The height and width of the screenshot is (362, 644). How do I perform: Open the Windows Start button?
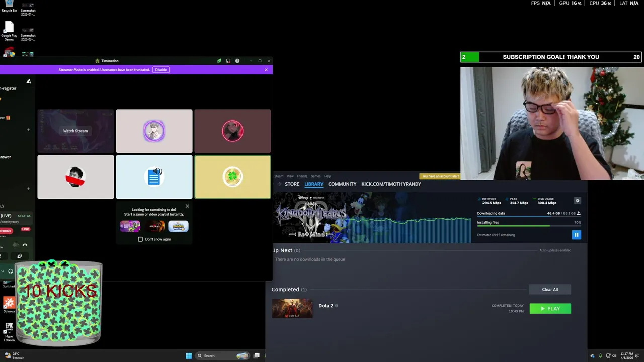[189, 356]
